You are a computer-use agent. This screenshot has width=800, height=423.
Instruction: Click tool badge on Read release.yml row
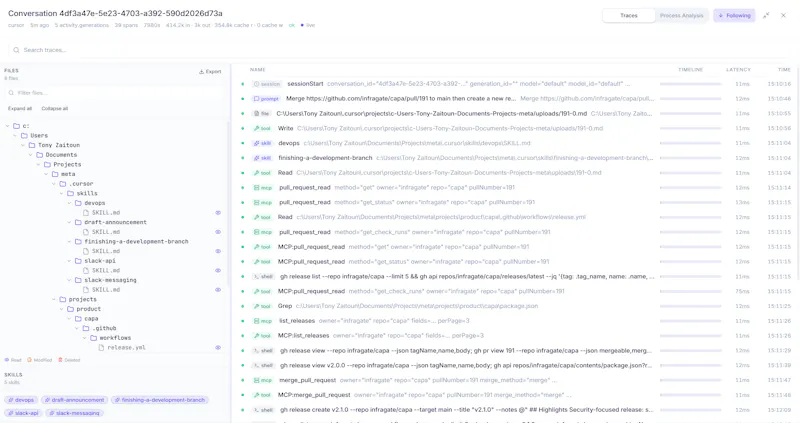tap(262, 217)
